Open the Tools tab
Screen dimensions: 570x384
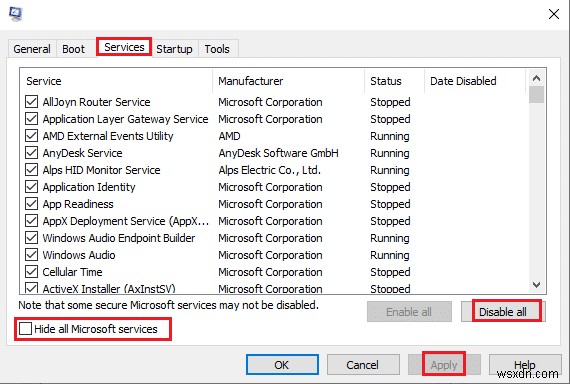click(x=217, y=49)
